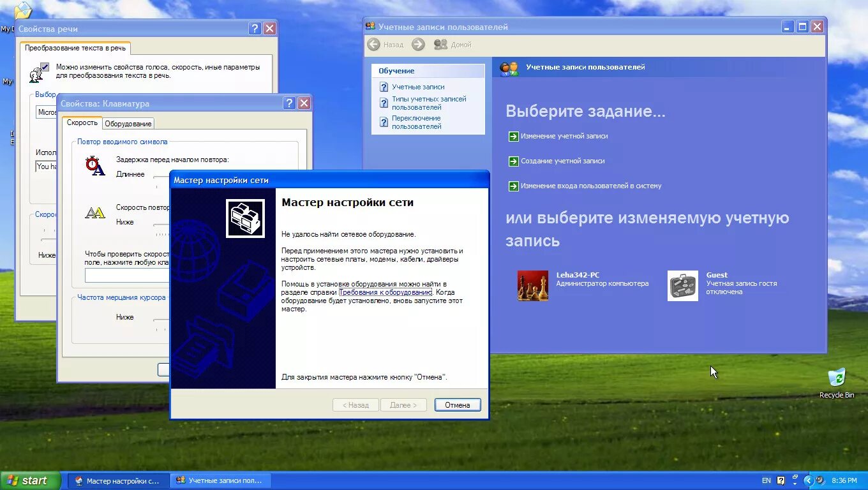Click the preview text field in Speech Properties

click(47, 167)
